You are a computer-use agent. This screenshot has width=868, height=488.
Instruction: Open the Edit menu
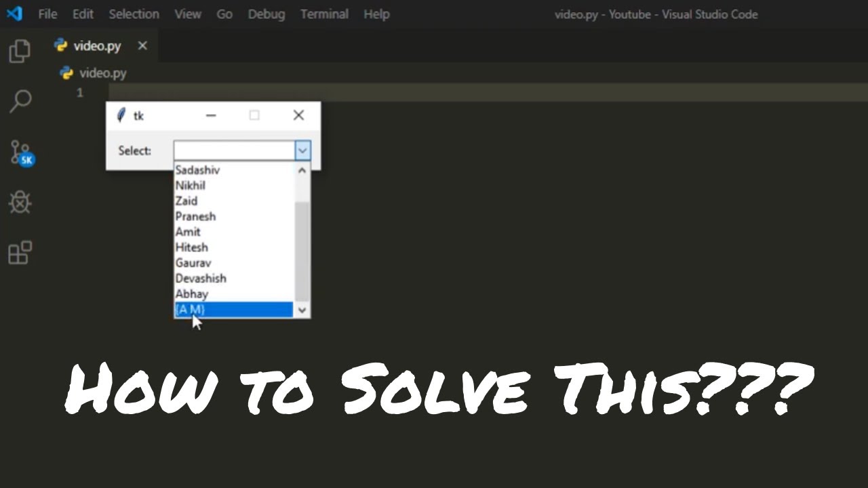click(83, 14)
